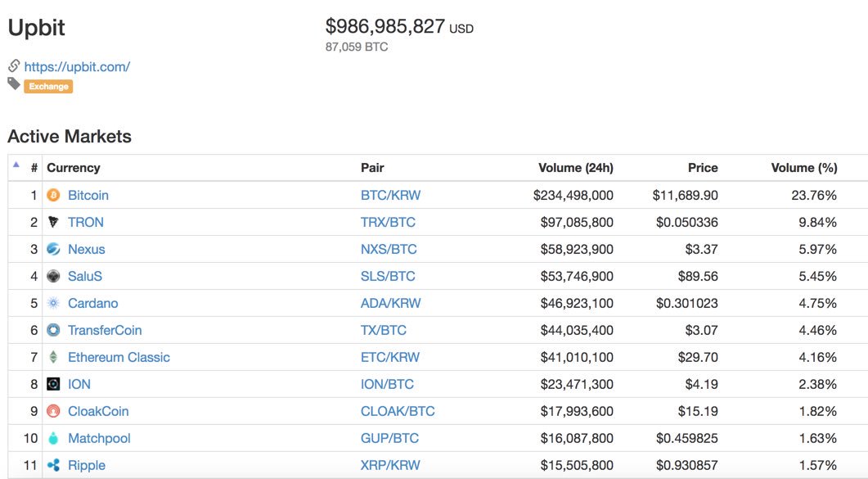Click Cardano's $46,923,100 volume value
This screenshot has width=868, height=479.
[x=577, y=303]
